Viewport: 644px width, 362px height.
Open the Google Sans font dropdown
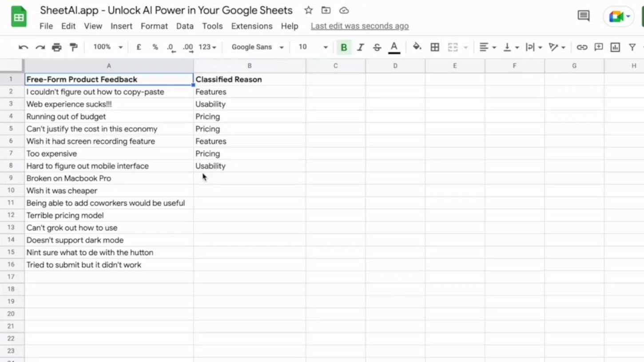pyautogui.click(x=258, y=47)
